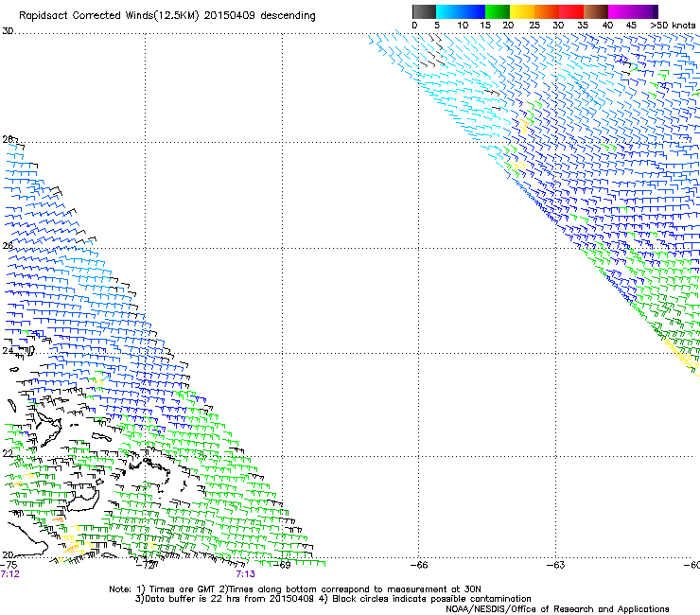Click the '20150409 descending' date text
The height and width of the screenshot is (615, 700).
(260, 16)
